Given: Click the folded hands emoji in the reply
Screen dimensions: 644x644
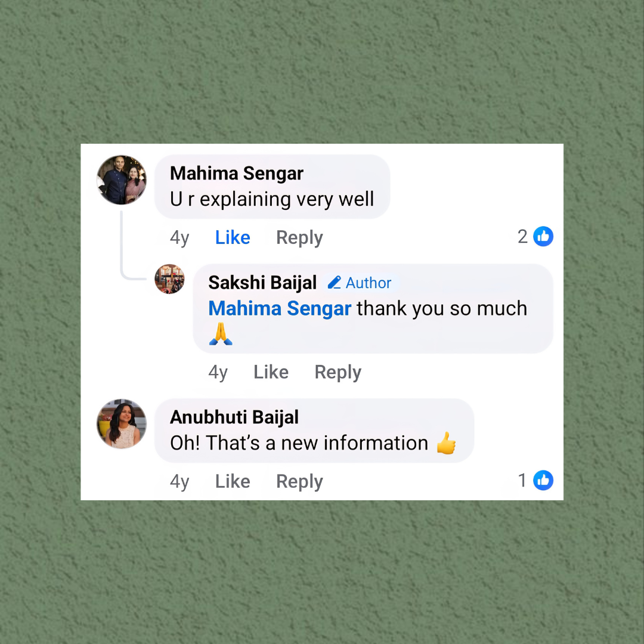Looking at the screenshot, I should pos(221,334).
